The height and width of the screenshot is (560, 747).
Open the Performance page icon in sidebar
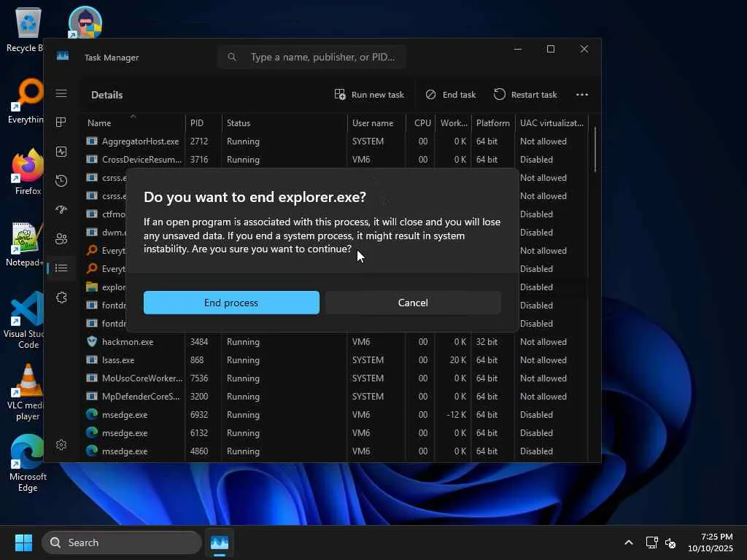point(61,152)
